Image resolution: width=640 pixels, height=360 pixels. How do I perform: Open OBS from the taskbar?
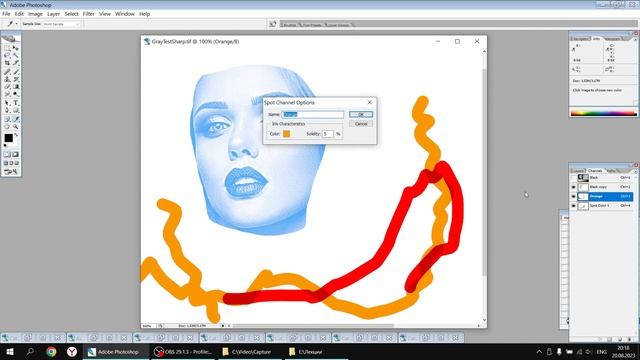coord(184,351)
